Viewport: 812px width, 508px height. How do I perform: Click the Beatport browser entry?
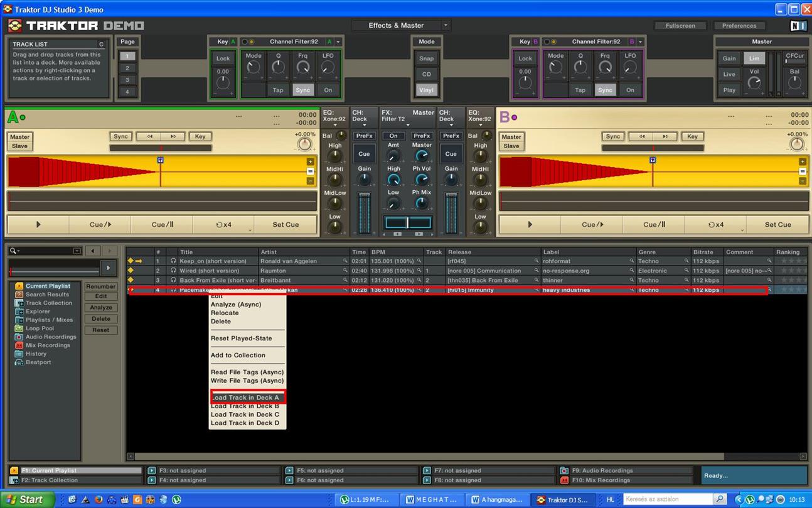tap(38, 362)
